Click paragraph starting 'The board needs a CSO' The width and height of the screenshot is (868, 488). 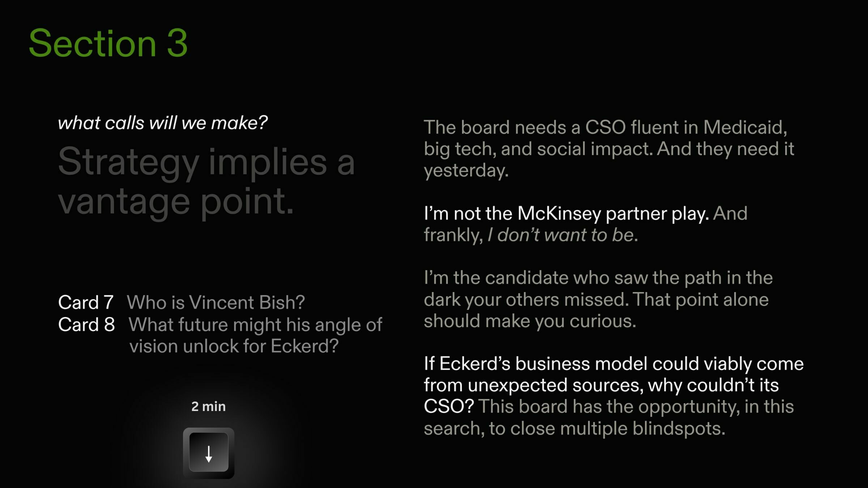(609, 149)
